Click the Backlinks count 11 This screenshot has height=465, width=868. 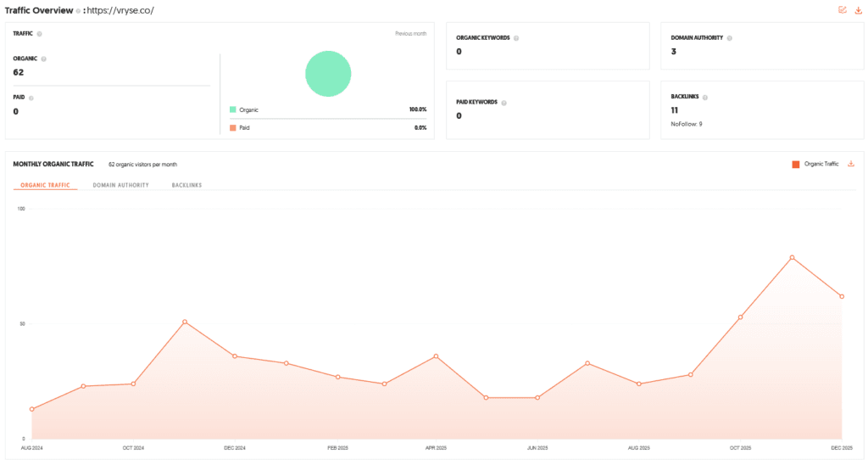(674, 110)
